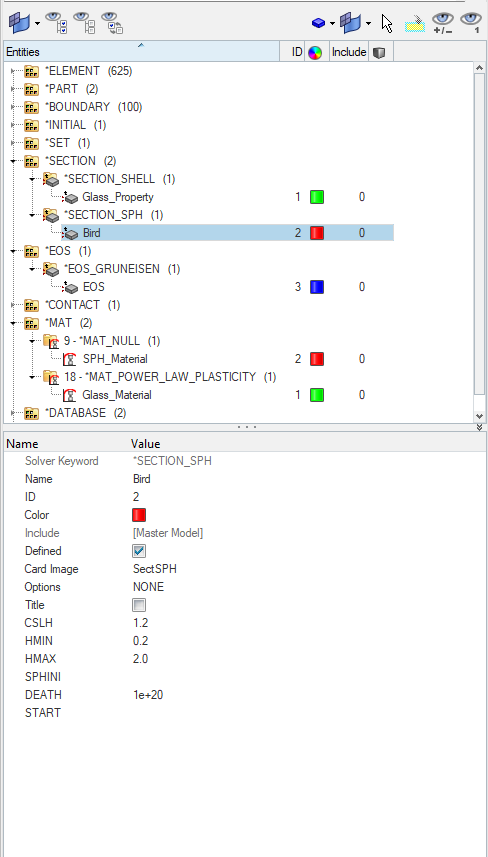This screenshot has width=488, height=857.
Task: Click the red Color swatch in properties
Action: pyautogui.click(x=139, y=515)
